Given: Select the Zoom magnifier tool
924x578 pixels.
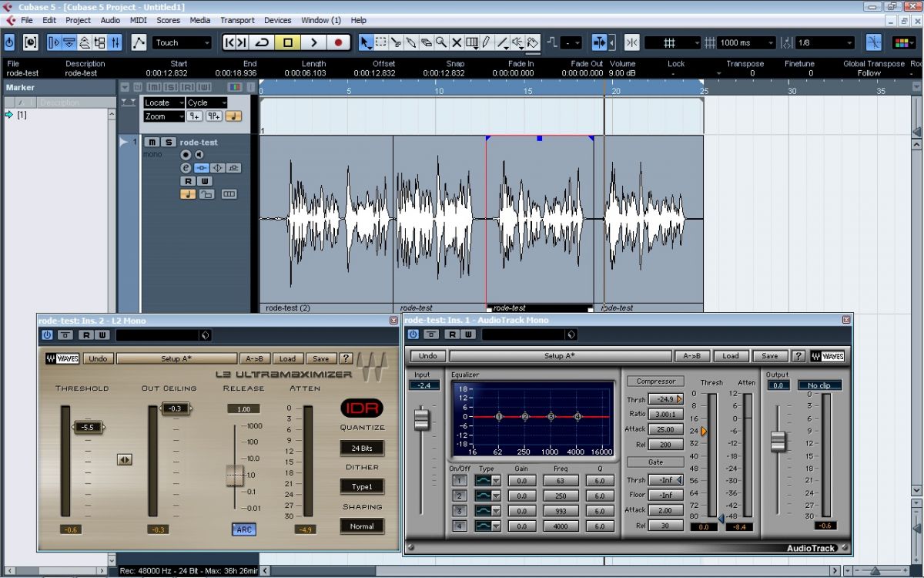Looking at the screenshot, I should 441,42.
